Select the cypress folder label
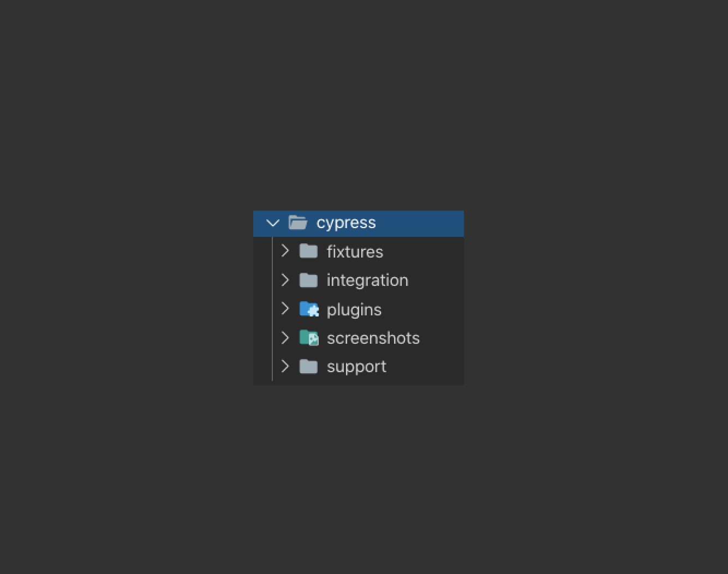The width and height of the screenshot is (728, 574). (346, 223)
